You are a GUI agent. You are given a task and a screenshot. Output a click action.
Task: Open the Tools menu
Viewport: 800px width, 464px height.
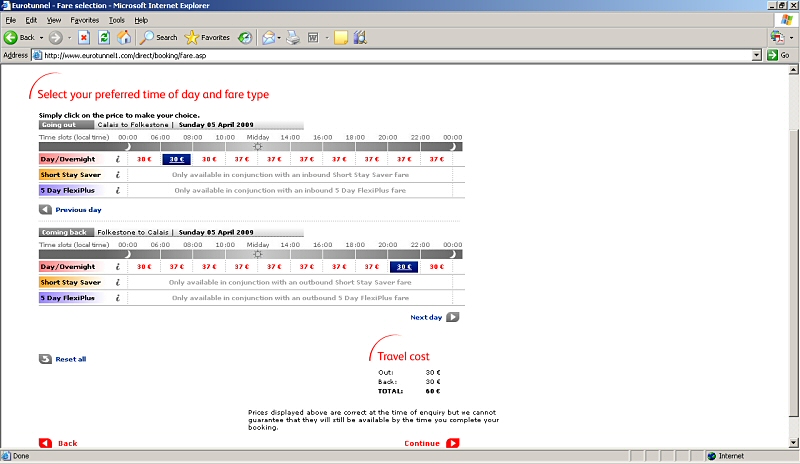(x=117, y=20)
